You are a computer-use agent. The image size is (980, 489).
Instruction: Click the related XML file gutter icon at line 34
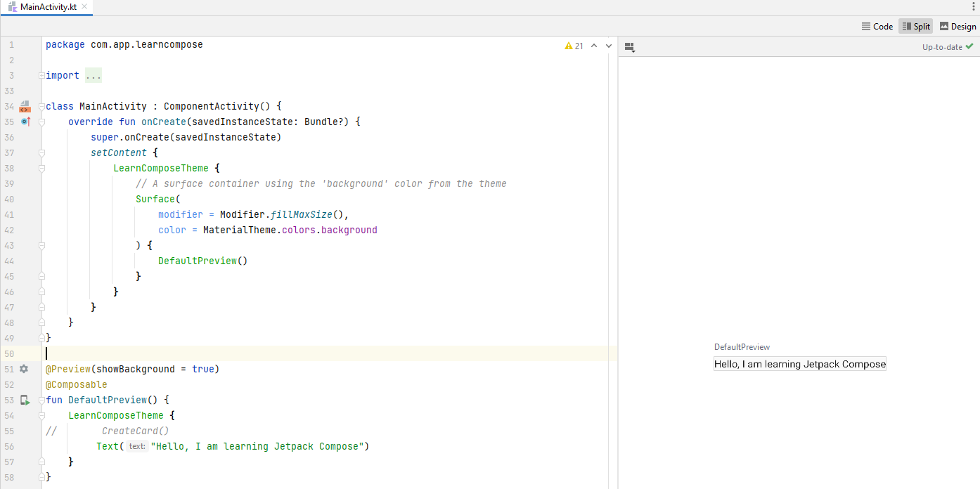[x=25, y=106]
